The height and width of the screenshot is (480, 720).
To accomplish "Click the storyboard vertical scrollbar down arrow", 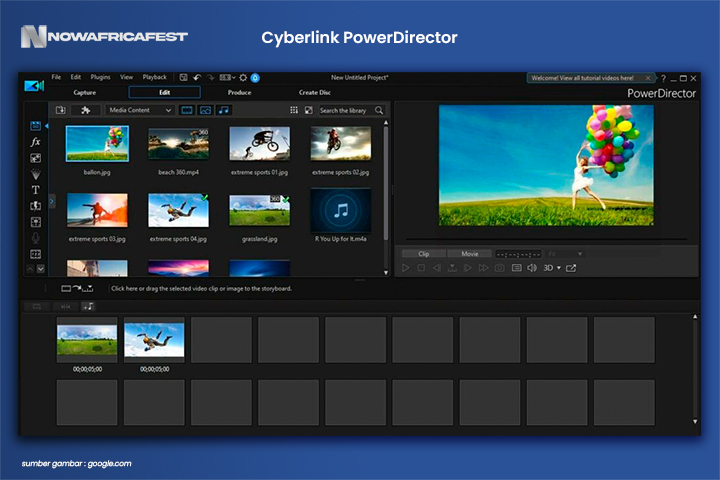I will (x=695, y=421).
